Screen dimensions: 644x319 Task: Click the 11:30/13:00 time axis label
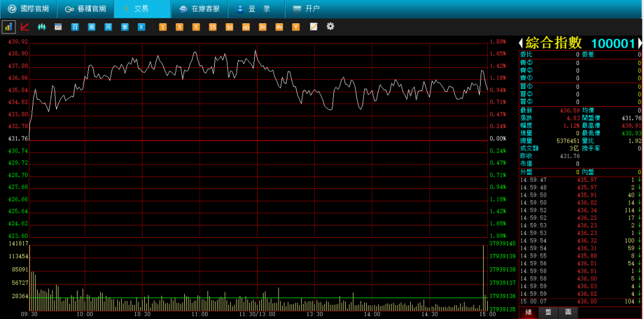pos(256,314)
